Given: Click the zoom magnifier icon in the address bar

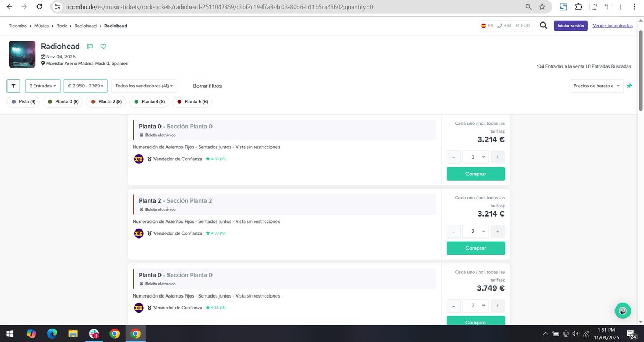Looking at the screenshot, I should click(529, 7).
